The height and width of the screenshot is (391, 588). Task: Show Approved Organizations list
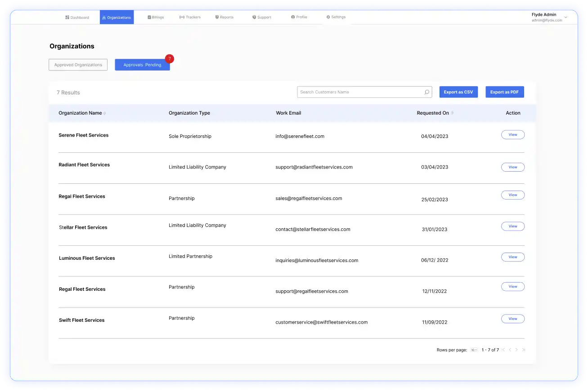pyautogui.click(x=78, y=65)
